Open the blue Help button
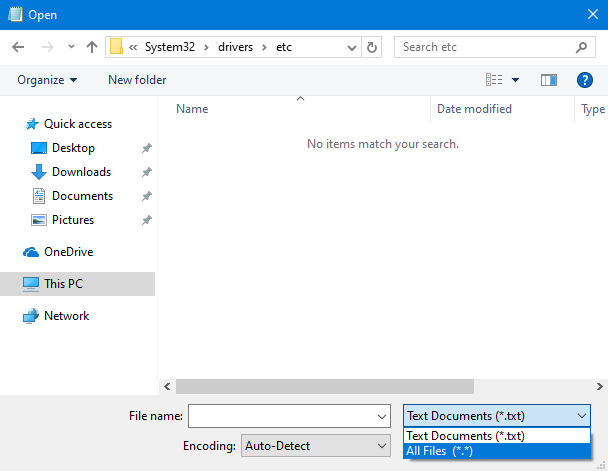This screenshot has height=471, width=608. 584,80
